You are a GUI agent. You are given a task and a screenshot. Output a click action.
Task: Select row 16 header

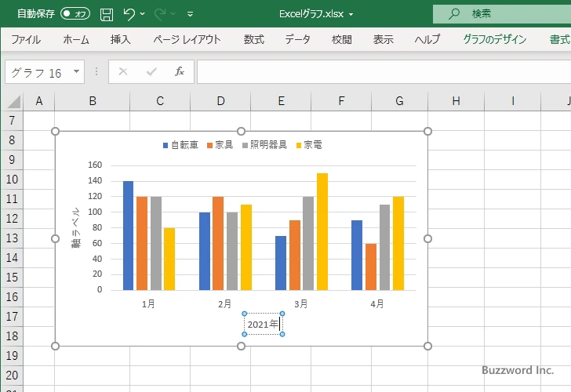[12, 296]
